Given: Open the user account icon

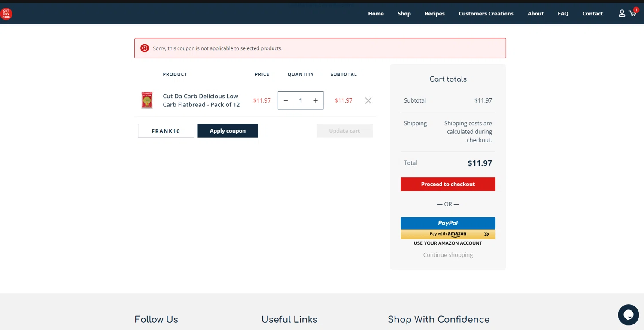Looking at the screenshot, I should click(x=622, y=14).
